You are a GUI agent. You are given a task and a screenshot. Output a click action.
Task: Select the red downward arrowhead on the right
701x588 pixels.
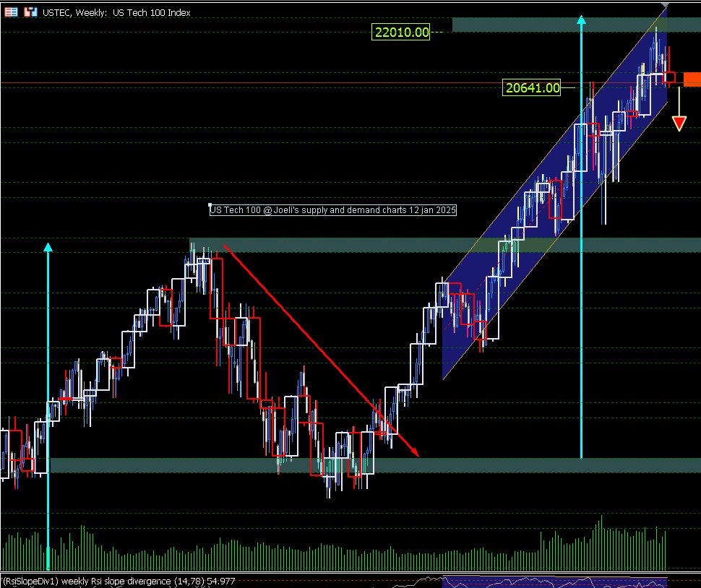click(x=679, y=123)
